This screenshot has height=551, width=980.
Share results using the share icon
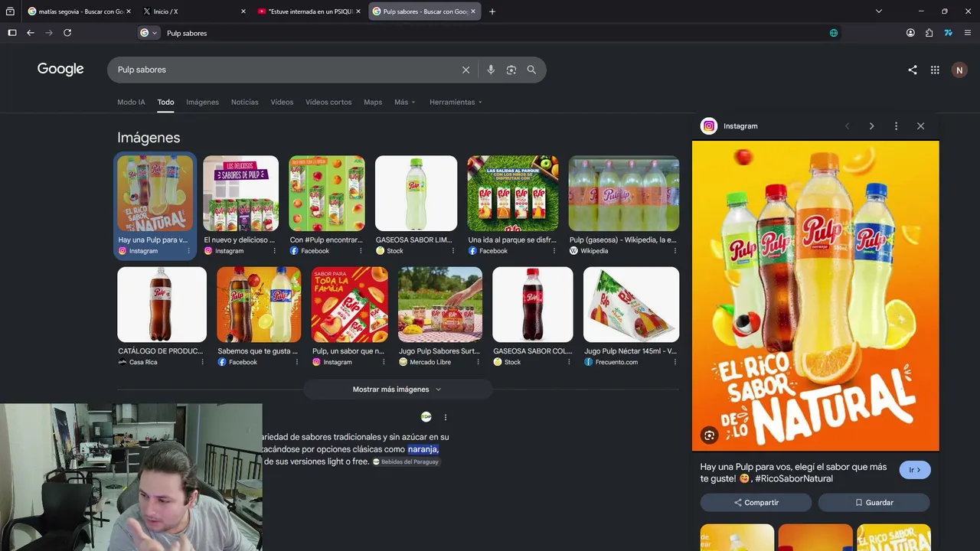coord(913,70)
